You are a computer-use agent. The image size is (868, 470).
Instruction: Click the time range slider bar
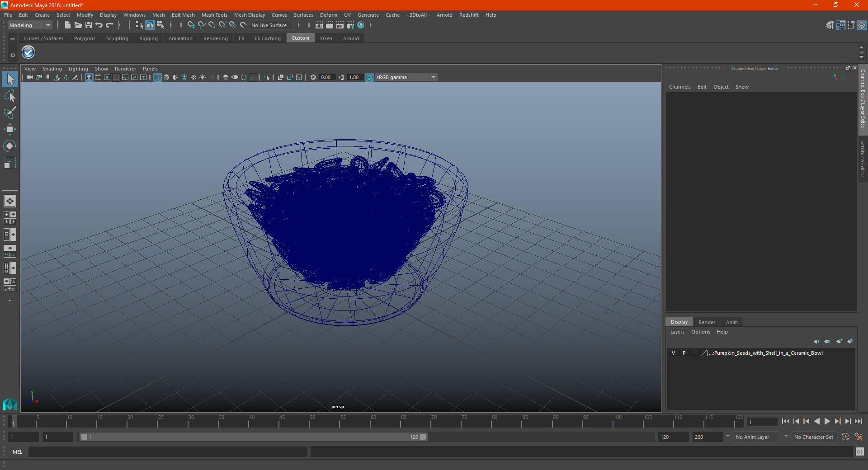253,437
